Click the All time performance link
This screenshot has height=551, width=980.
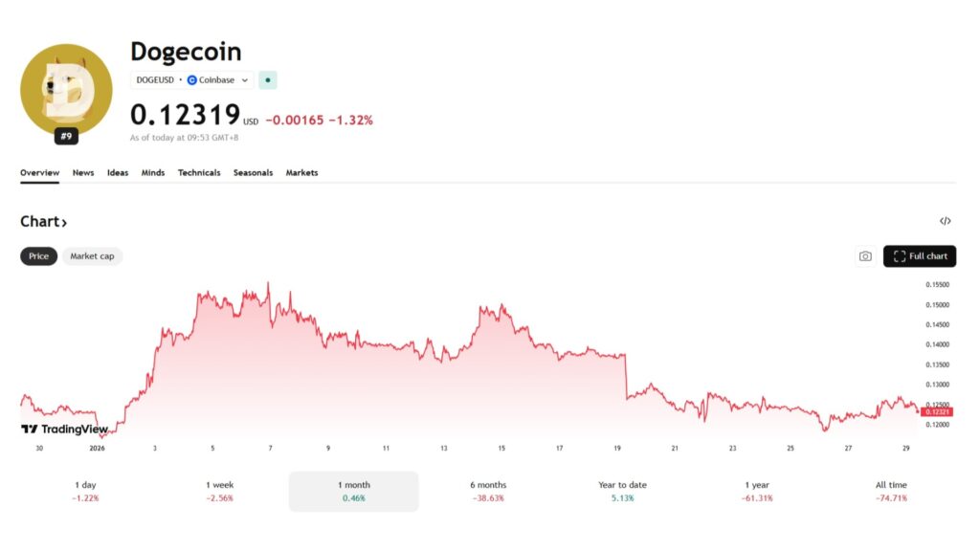click(891, 490)
